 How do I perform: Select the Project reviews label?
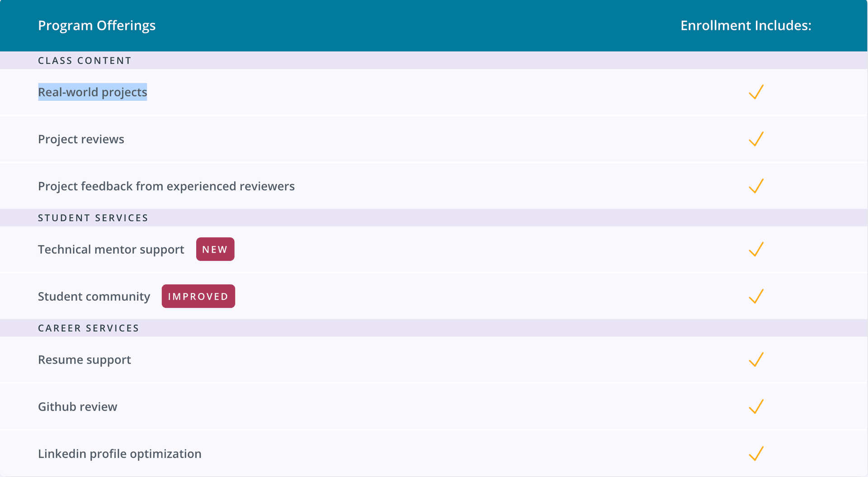[81, 139]
